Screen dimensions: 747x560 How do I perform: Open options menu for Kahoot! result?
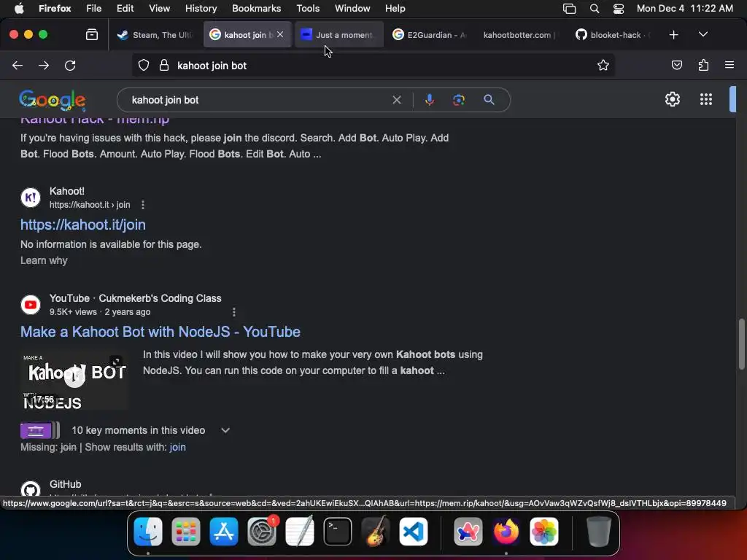point(142,205)
